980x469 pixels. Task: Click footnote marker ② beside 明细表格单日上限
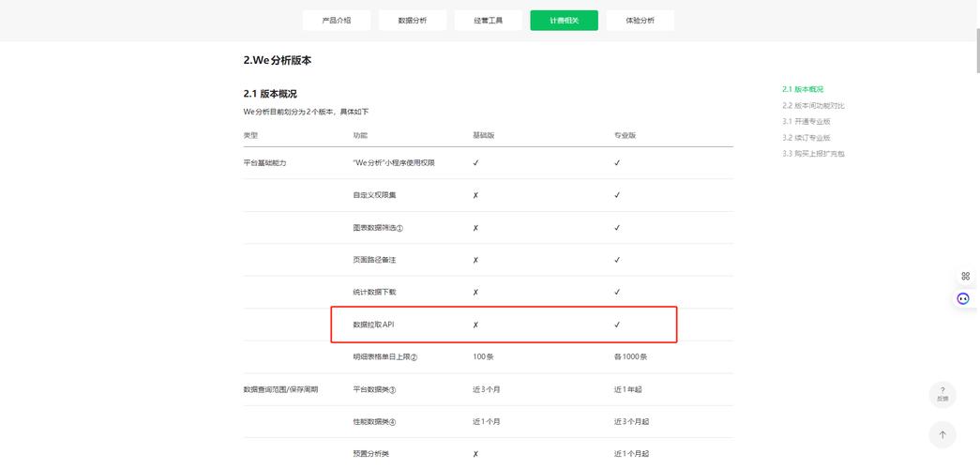(x=414, y=356)
